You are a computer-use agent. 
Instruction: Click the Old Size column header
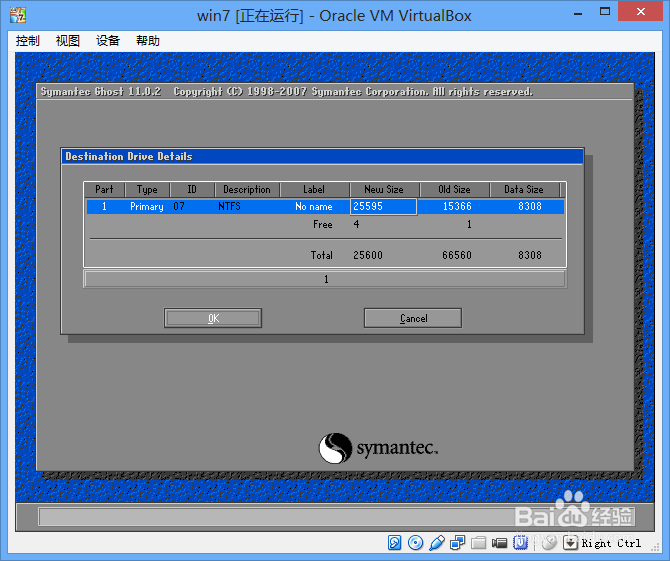pyautogui.click(x=454, y=189)
